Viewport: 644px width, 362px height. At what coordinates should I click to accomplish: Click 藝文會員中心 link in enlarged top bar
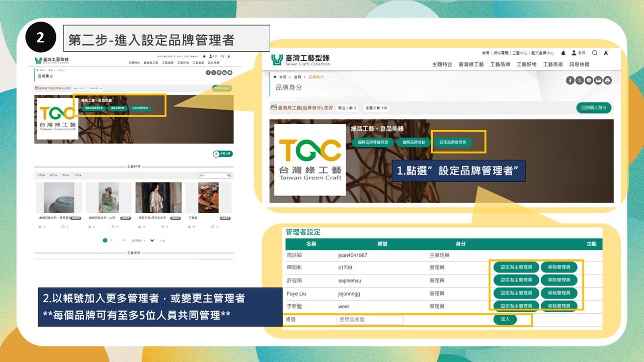tap(542, 53)
